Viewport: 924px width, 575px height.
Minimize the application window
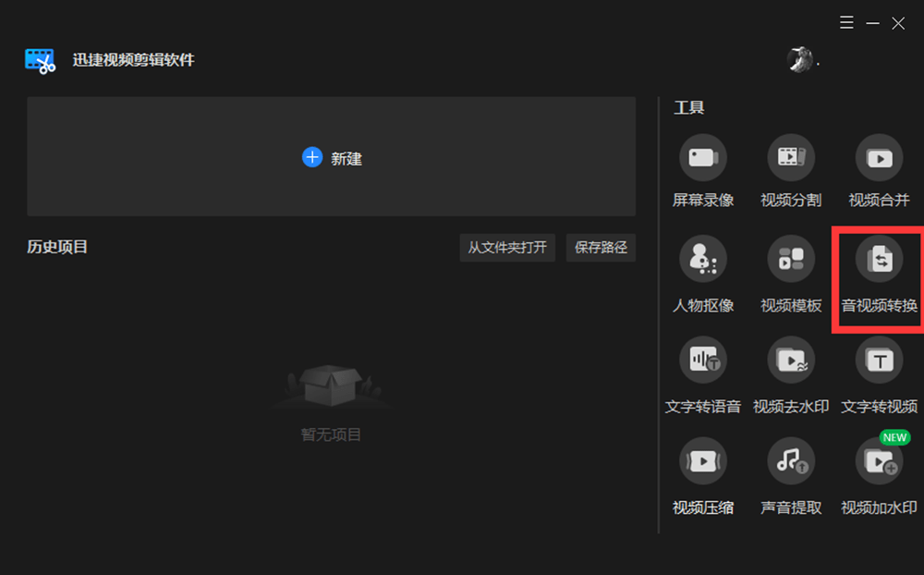point(873,23)
